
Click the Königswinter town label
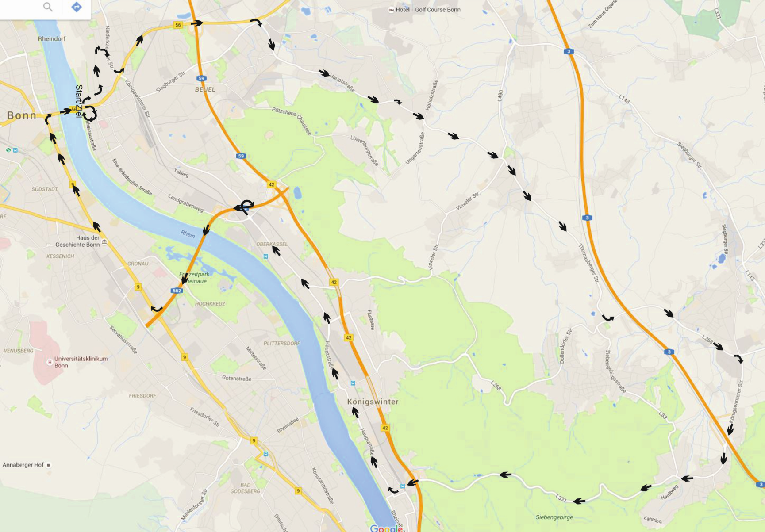coord(373,402)
